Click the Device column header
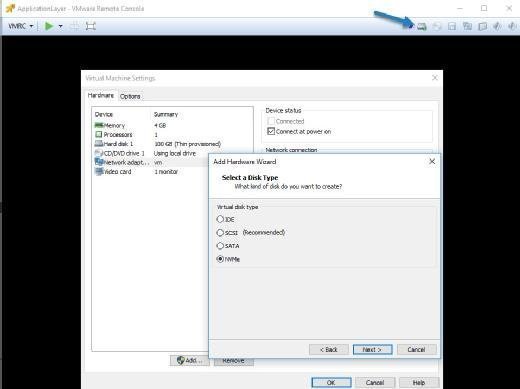The width and height of the screenshot is (520, 389). pyautogui.click(x=104, y=114)
